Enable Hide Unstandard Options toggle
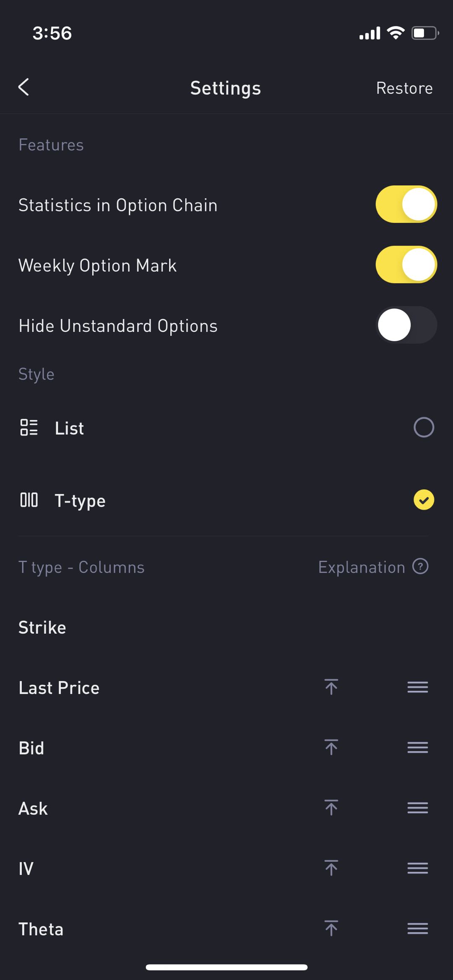Screen dimensions: 453x980 pos(406,325)
